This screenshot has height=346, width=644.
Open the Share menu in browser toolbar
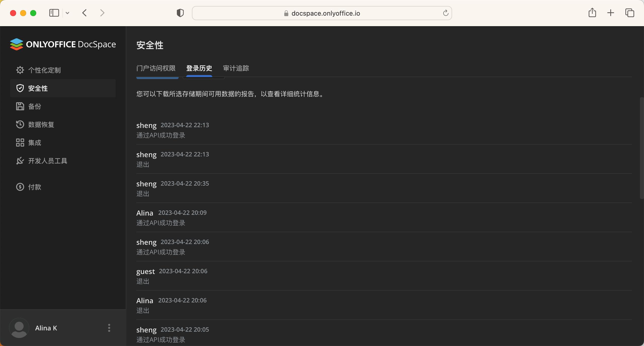pyautogui.click(x=592, y=13)
